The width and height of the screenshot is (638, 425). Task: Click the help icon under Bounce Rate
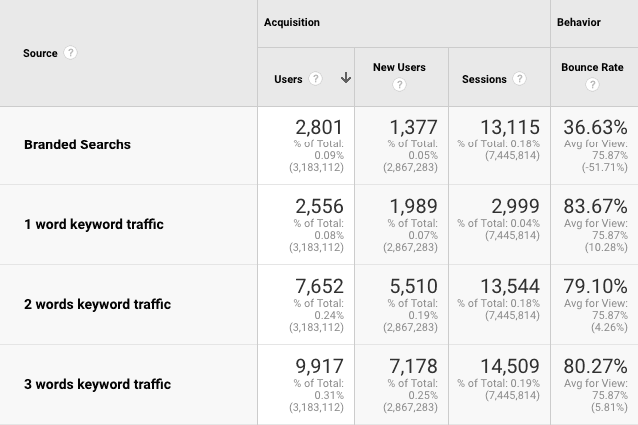point(592,85)
